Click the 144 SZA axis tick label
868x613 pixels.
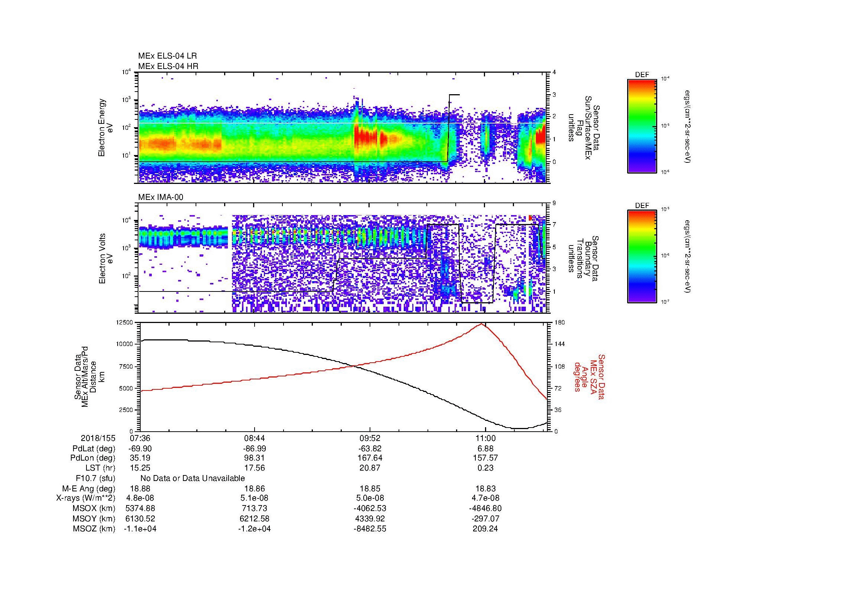(x=560, y=344)
